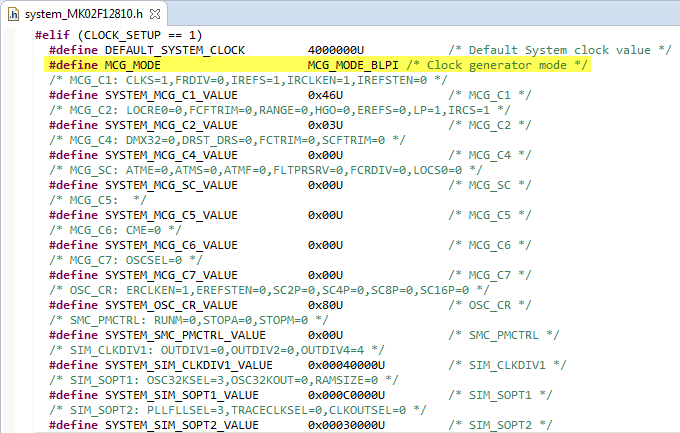Click SYSTEM_SMC_PMCTRL_VALUE identifier
The image size is (680, 433).
[185, 335]
